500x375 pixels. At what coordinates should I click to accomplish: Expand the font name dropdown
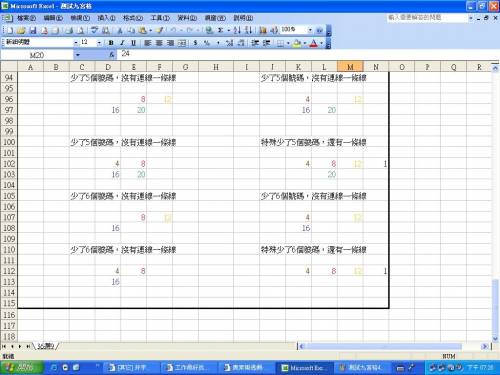(76, 43)
